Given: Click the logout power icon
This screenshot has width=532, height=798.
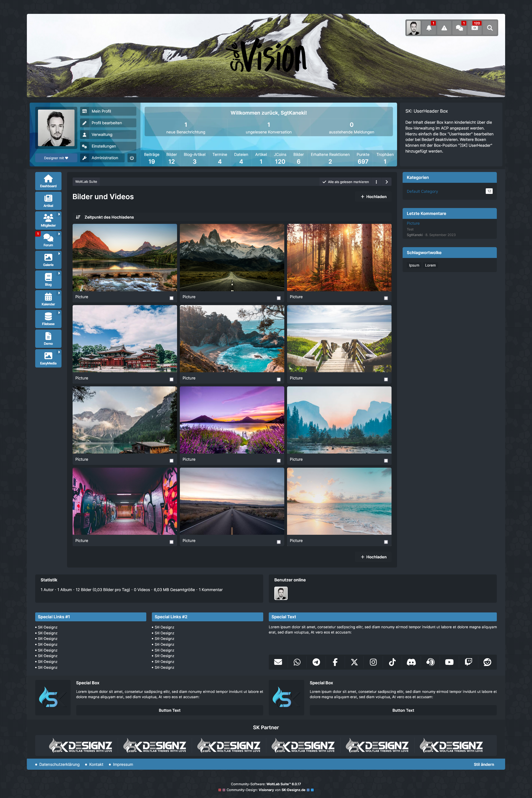Looking at the screenshot, I should pyautogui.click(x=132, y=158).
